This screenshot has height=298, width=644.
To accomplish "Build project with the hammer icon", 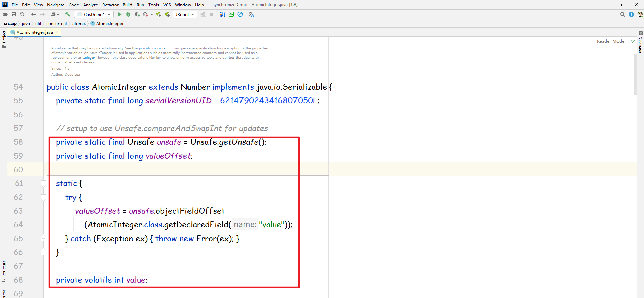I will pos(67,14).
